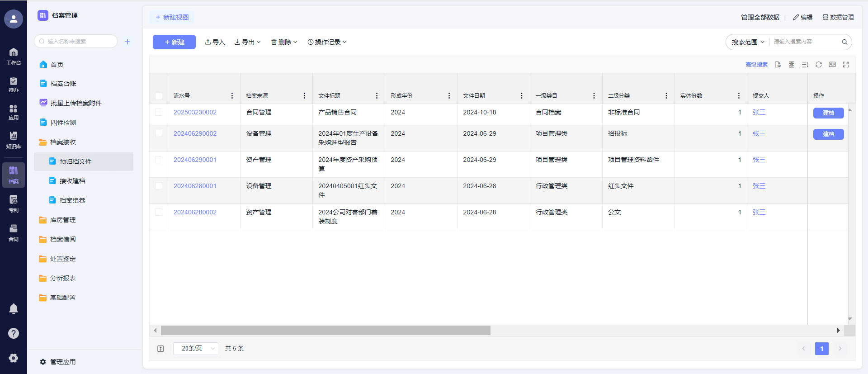The width and height of the screenshot is (868, 374).
Task: Click the horizontal scrollbar below the table
Action: pos(325,331)
